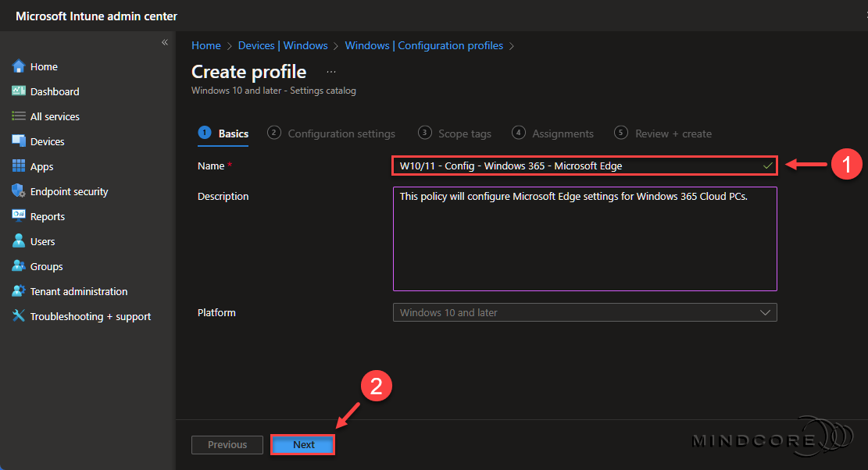Open the Apps grid icon
868x470 pixels.
coord(19,166)
